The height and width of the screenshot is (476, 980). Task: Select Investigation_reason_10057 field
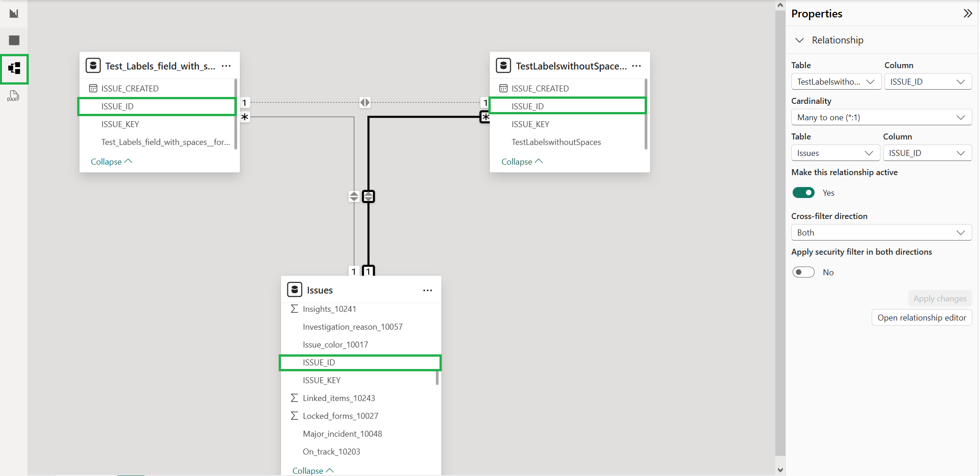(x=358, y=327)
